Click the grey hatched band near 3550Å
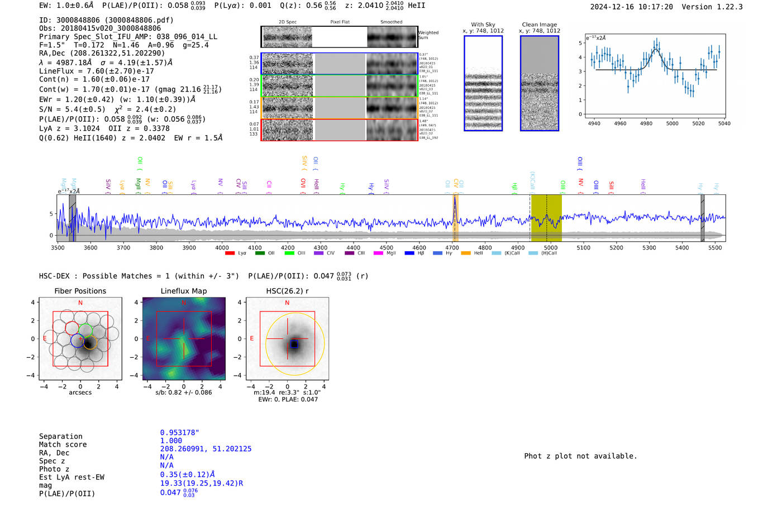The image size is (782, 532). coord(73,218)
